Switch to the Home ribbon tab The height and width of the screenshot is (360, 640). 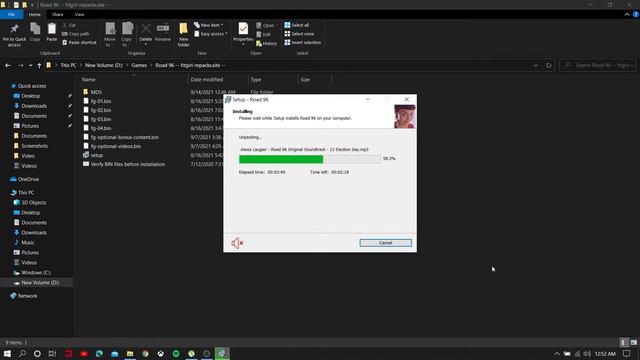(x=35, y=15)
